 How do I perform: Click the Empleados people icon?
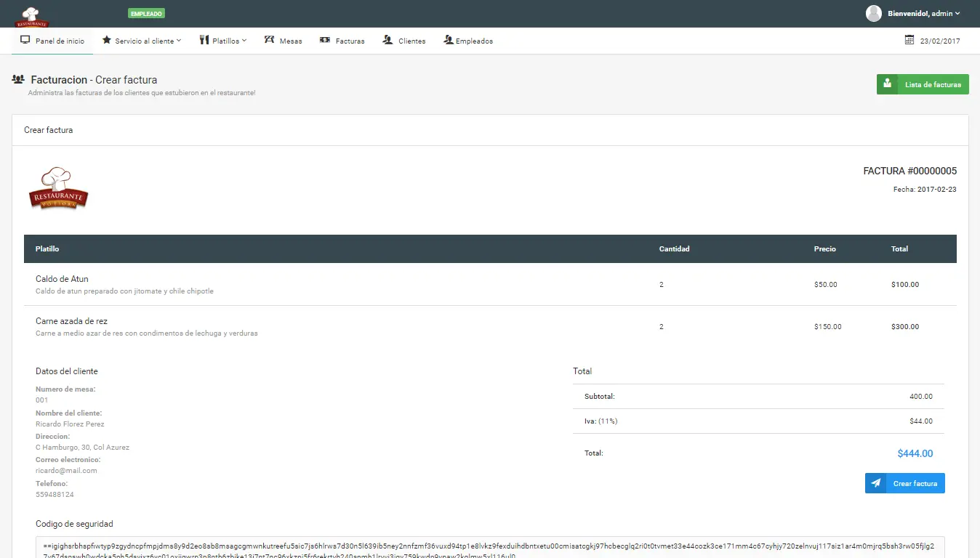[x=449, y=40]
